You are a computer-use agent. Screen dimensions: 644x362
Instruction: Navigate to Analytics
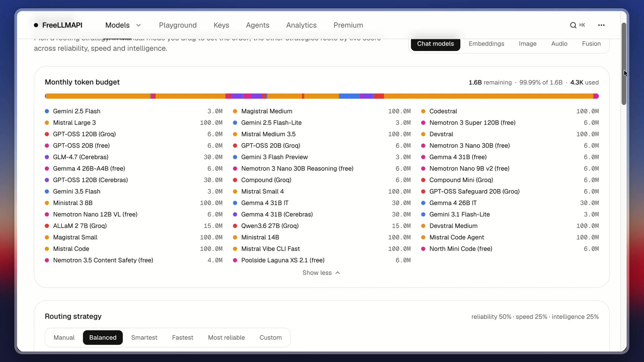coord(301,25)
